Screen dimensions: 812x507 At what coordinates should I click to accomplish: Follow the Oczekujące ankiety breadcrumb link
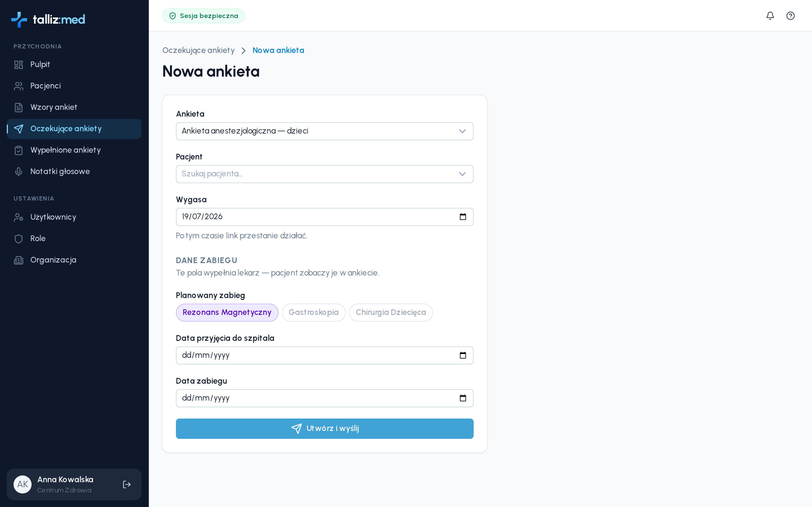[198, 50]
